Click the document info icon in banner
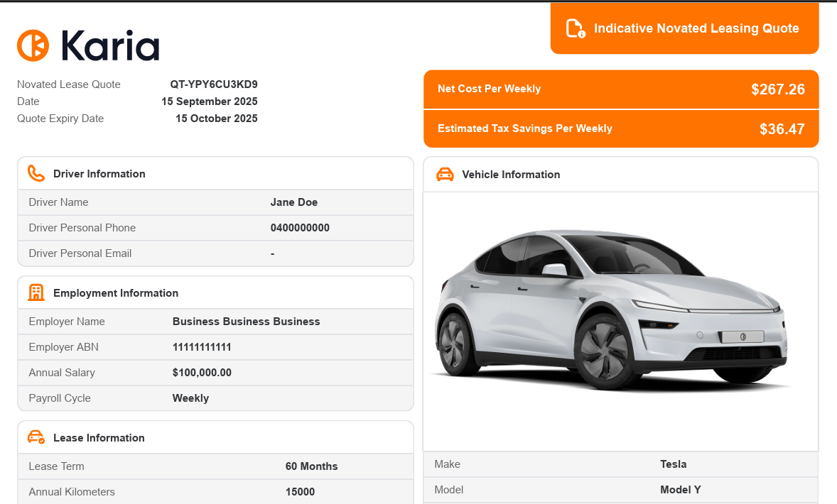This screenshot has width=837, height=504. pyautogui.click(x=575, y=28)
